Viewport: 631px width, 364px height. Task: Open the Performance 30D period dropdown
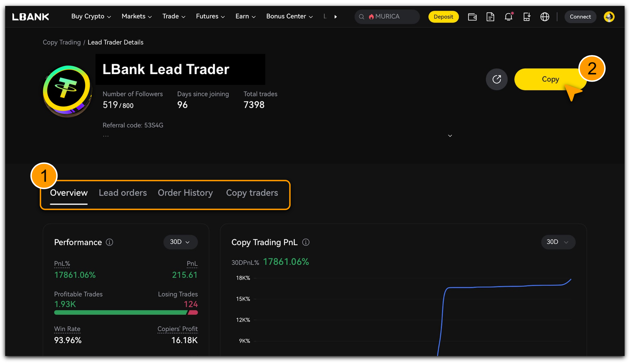coord(180,242)
